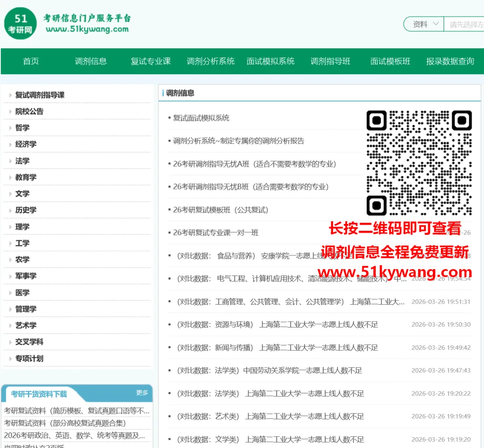Open 26考研调剂指导无忧A班 link
Viewport: 484px width, 448px height.
tap(255, 164)
